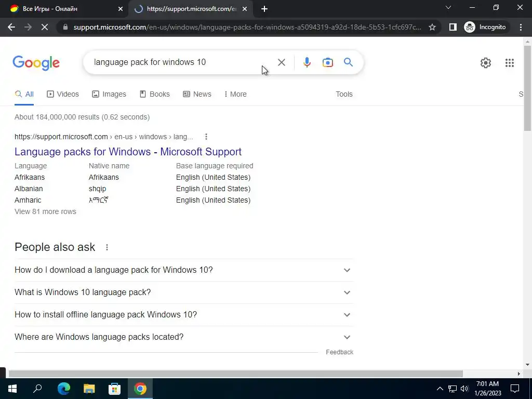Open notification center icon
The height and width of the screenshot is (399, 532).
click(x=515, y=389)
